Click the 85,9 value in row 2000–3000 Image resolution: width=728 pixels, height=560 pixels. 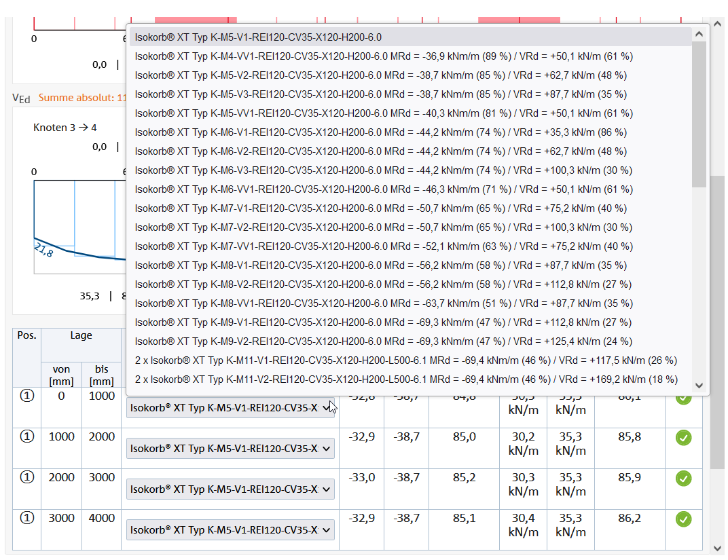tap(630, 477)
